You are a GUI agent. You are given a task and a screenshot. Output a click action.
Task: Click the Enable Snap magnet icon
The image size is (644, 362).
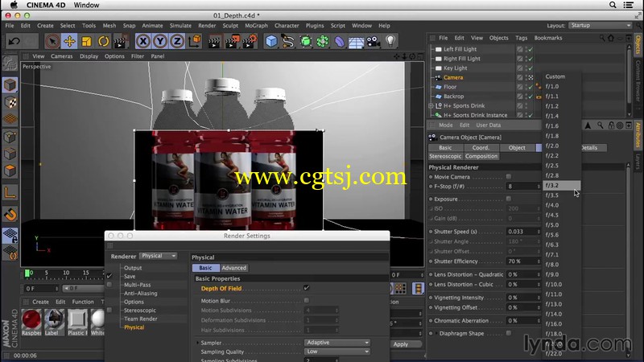[10, 214]
